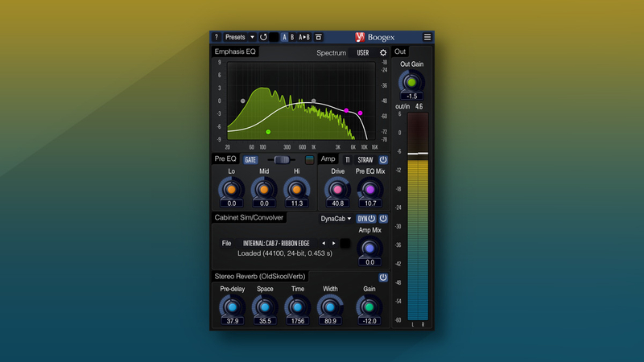Viewport: 644px width, 362px height.
Task: Open the STRAW amp type selector
Action: (365, 159)
